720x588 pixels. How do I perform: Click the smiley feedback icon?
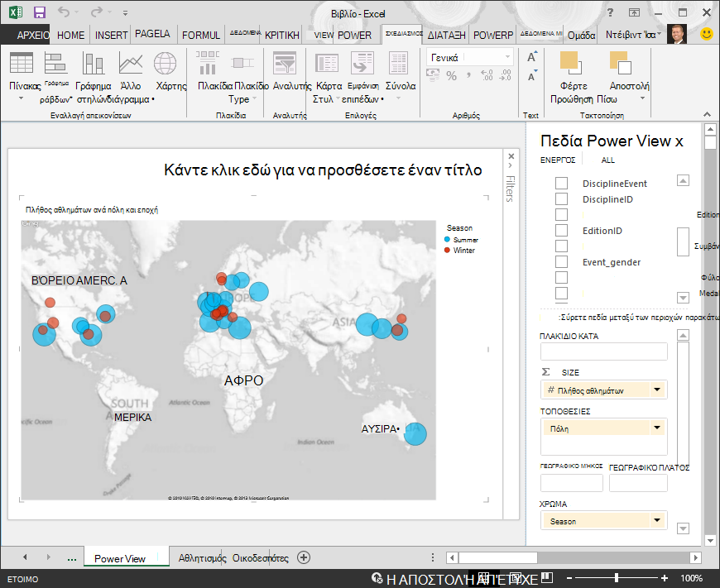(707, 34)
